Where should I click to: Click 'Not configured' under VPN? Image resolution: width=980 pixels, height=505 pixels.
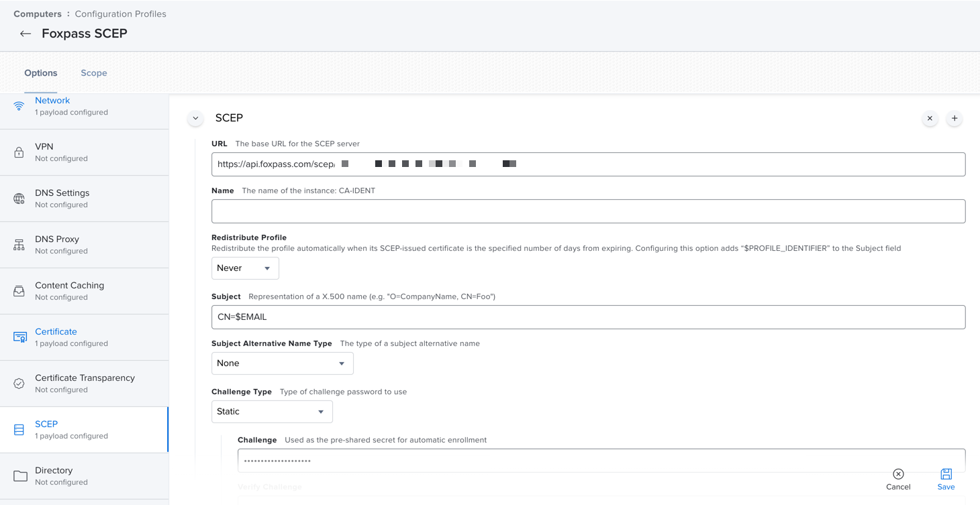[61, 158]
